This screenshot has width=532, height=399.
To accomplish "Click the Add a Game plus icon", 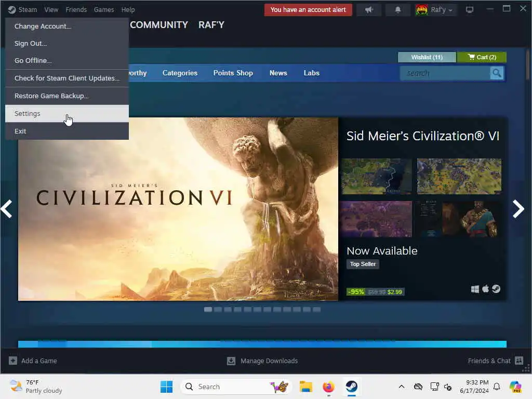I will pyautogui.click(x=13, y=361).
